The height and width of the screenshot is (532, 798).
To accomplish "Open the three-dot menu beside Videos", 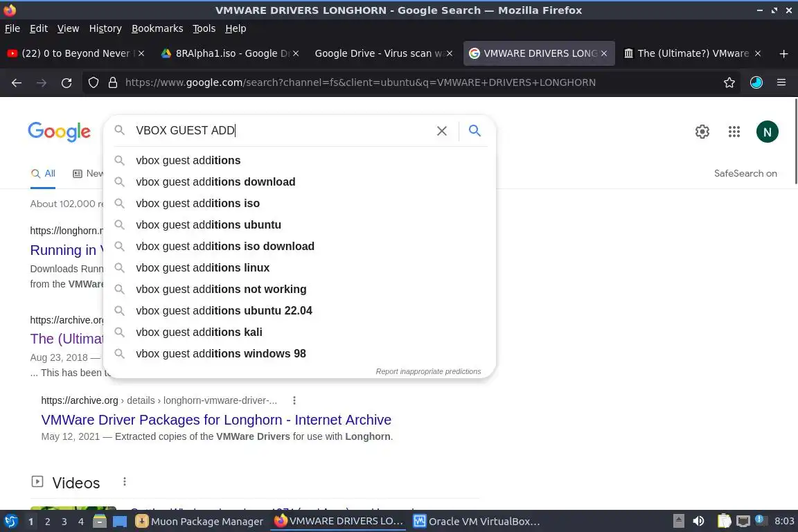I will (x=125, y=481).
